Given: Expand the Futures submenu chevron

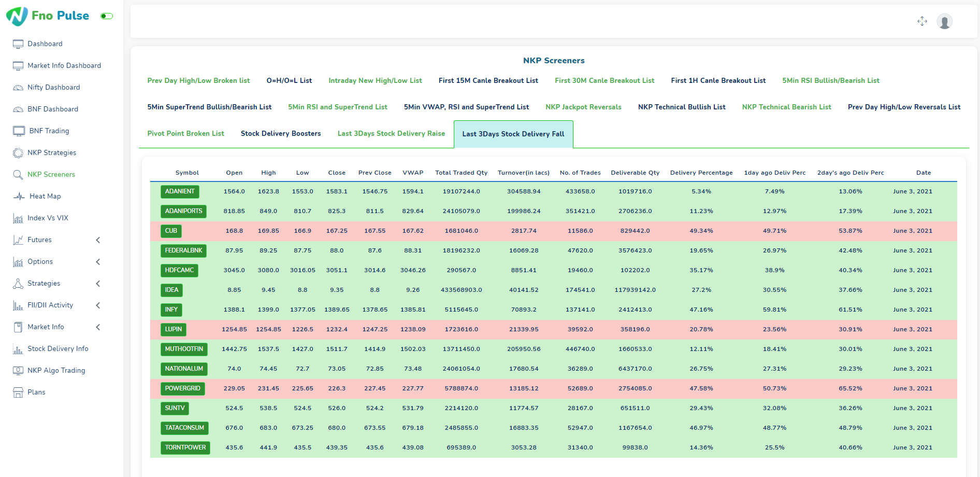Looking at the screenshot, I should click(98, 240).
